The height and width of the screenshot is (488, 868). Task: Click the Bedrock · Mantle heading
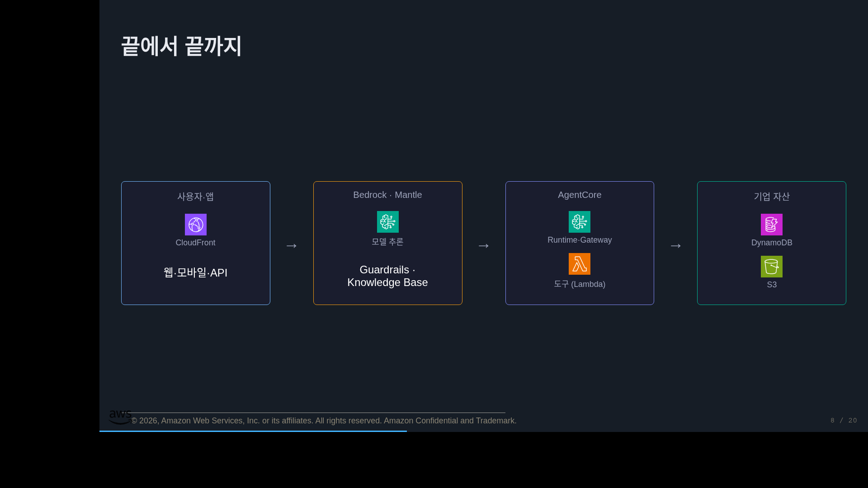(387, 195)
